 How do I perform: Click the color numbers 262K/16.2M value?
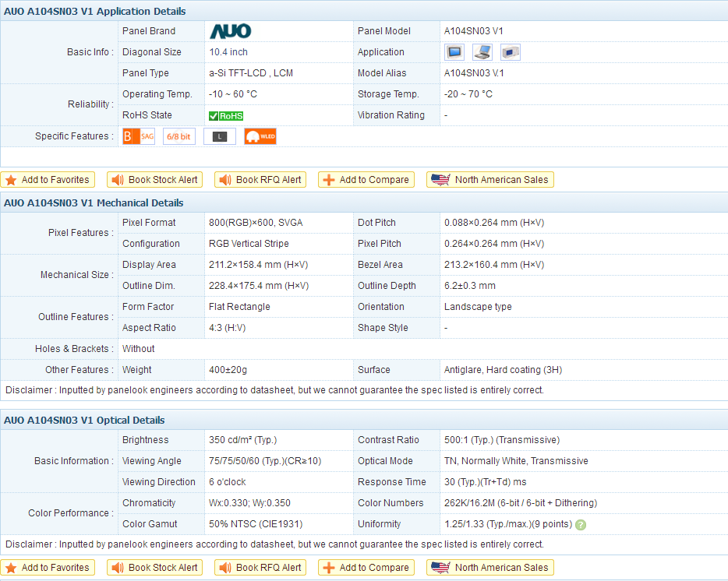pyautogui.click(x=521, y=503)
